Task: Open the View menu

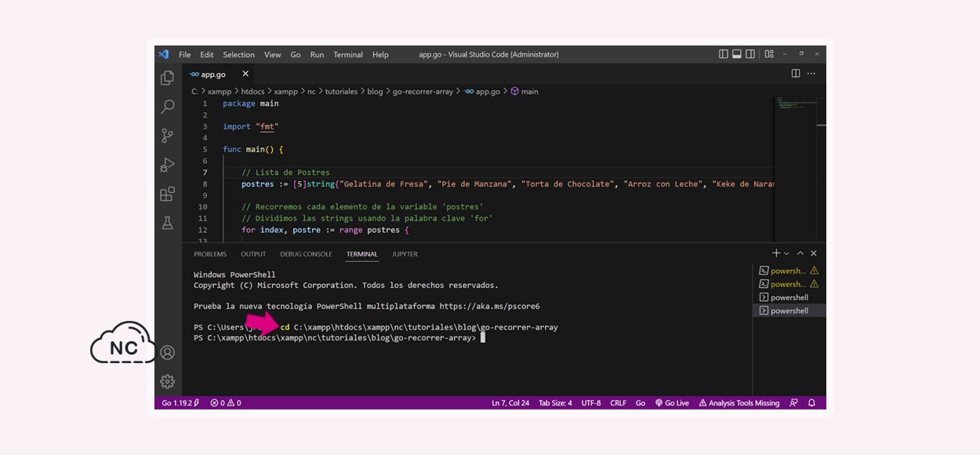Action: [x=272, y=55]
